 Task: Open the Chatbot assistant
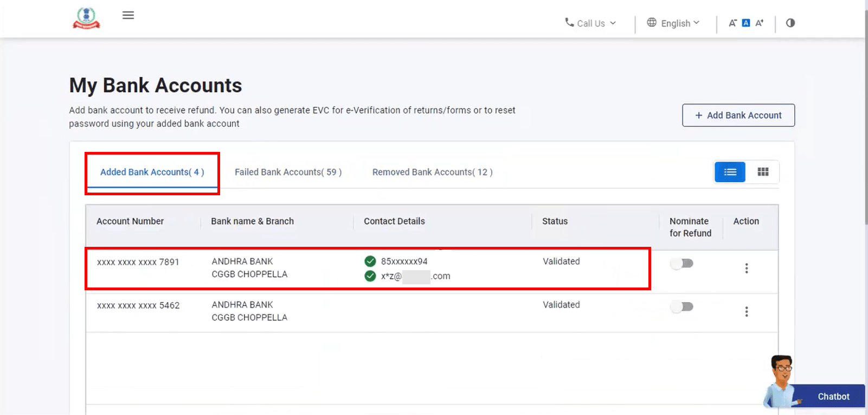tap(833, 397)
